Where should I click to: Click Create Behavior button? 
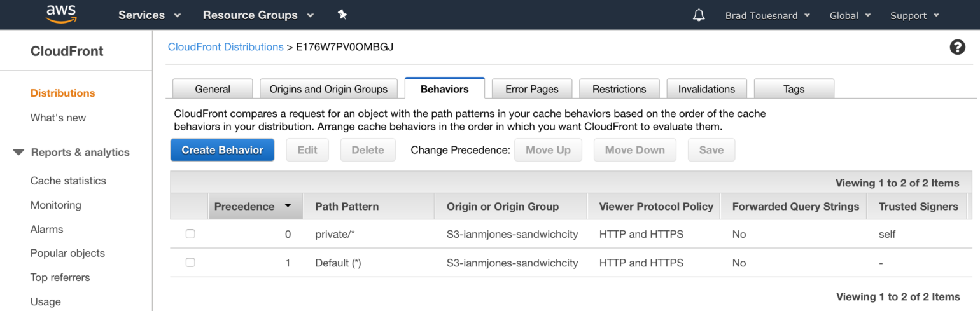click(x=222, y=150)
